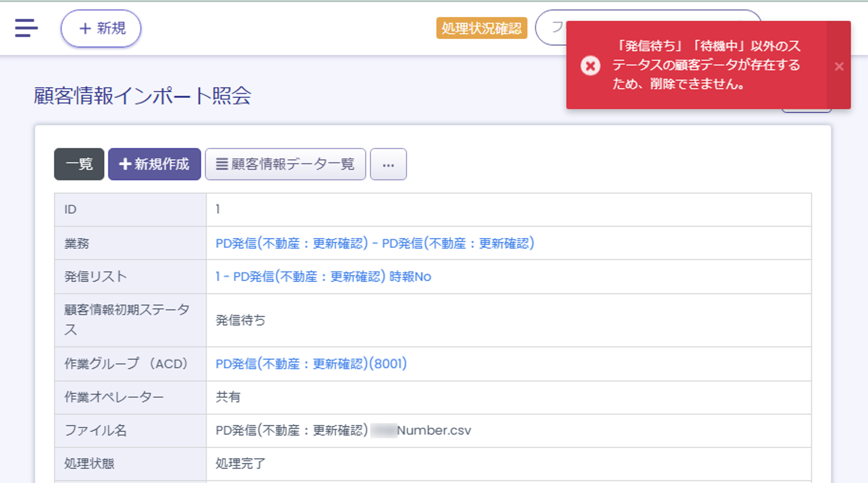Open the 業務 PD発信(不動産：更新確認) link

(x=374, y=243)
